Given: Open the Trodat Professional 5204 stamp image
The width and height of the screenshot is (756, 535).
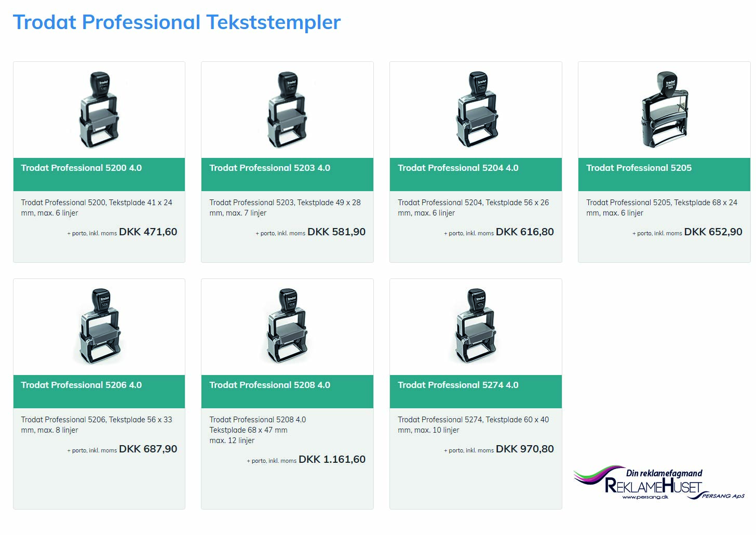Looking at the screenshot, I should (476, 110).
